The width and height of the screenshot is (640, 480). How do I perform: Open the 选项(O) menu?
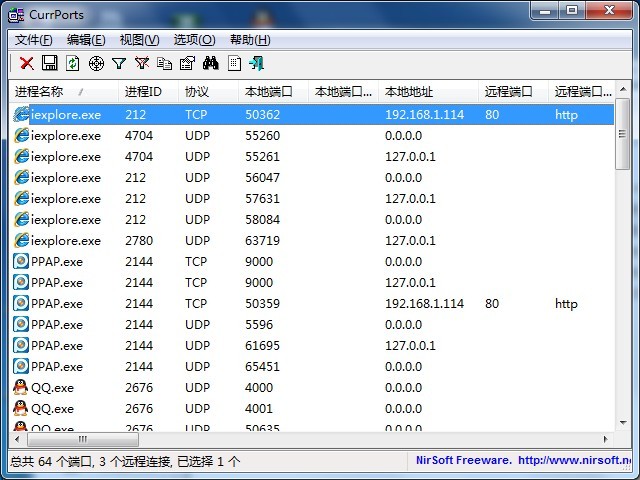coord(194,40)
